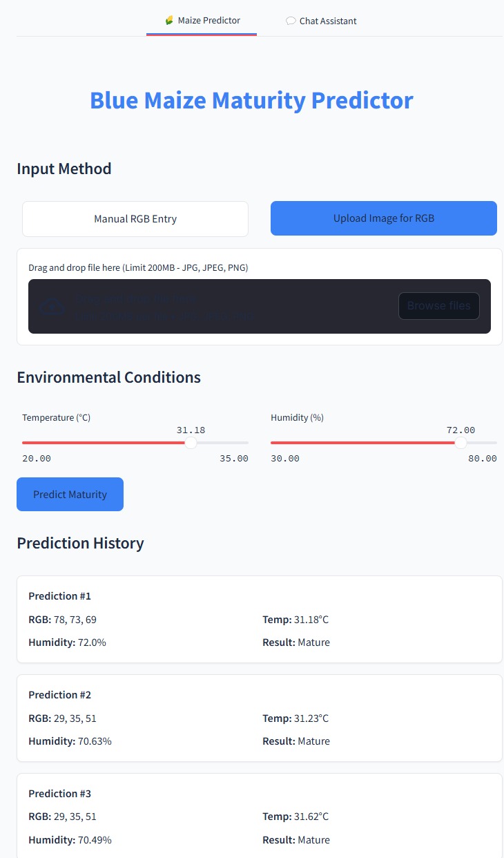Click the cloud upload icon in dropzone
The height and width of the screenshot is (858, 504).
[52, 307]
